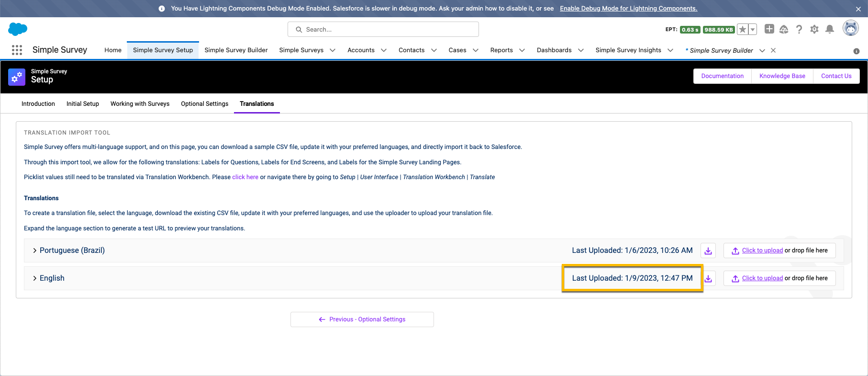Switch to the Initial Setup tab
Image resolution: width=868 pixels, height=376 pixels.
[x=83, y=104]
